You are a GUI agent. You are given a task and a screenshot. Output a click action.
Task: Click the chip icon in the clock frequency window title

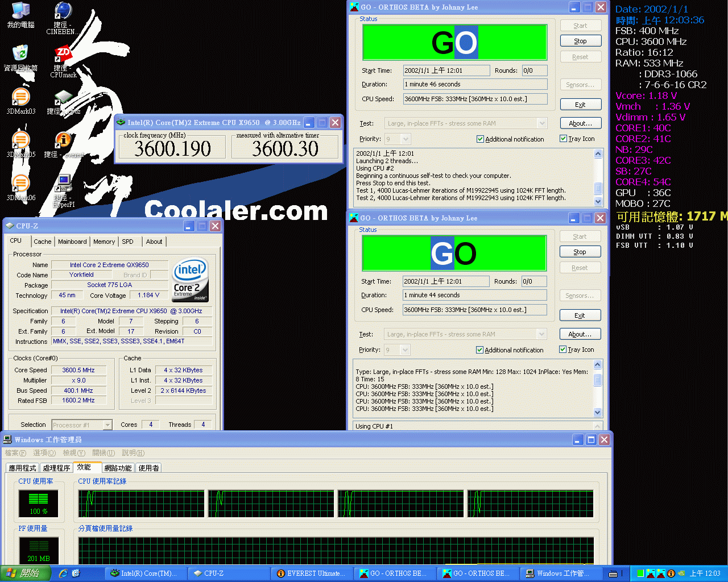click(x=121, y=122)
